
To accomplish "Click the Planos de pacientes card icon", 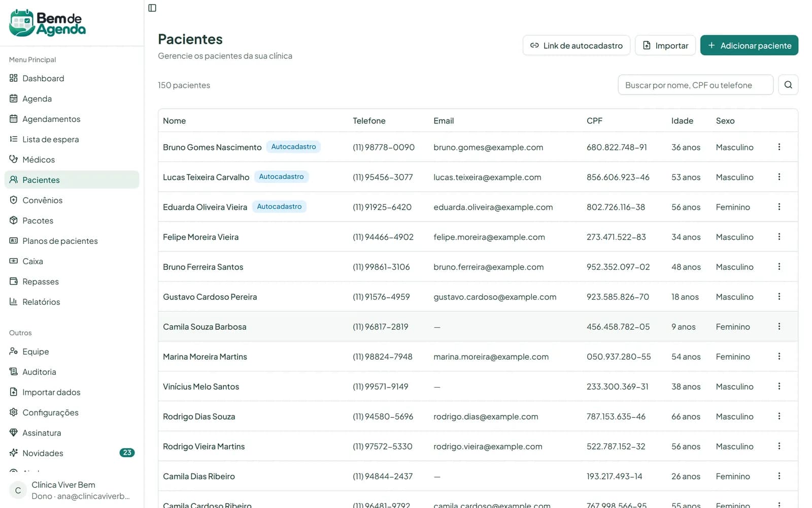I will point(14,241).
